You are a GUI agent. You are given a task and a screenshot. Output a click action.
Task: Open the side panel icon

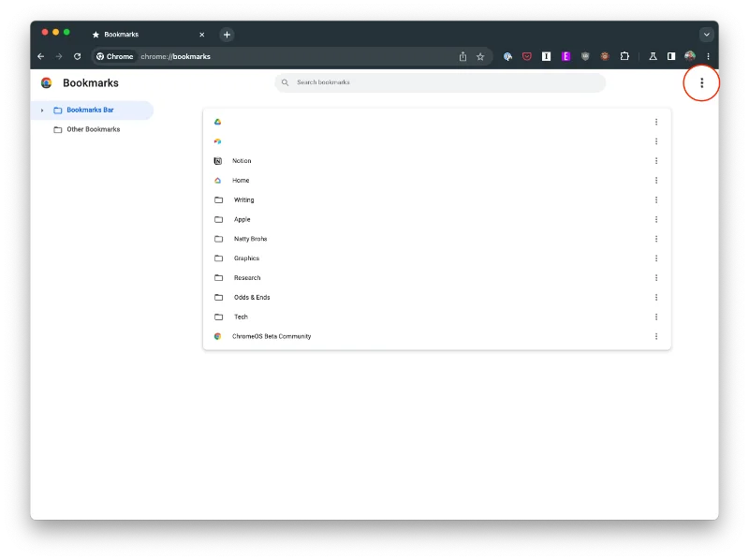[x=671, y=56]
